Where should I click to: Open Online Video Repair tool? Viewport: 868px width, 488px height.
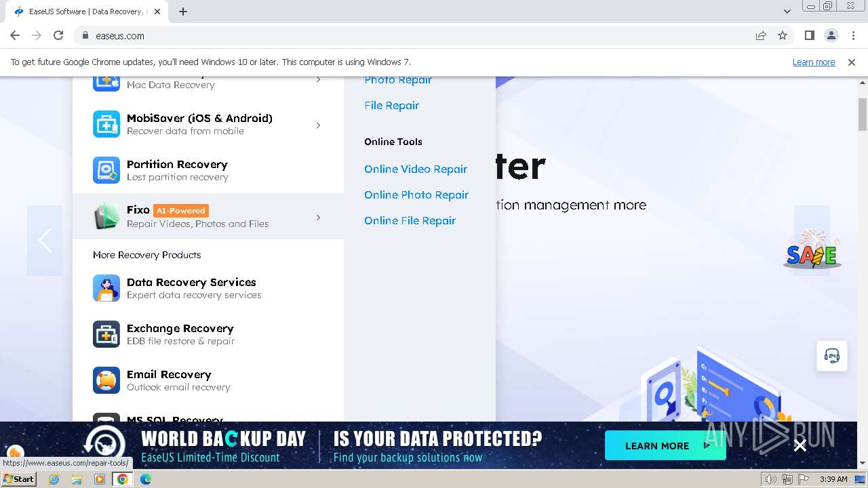point(416,169)
